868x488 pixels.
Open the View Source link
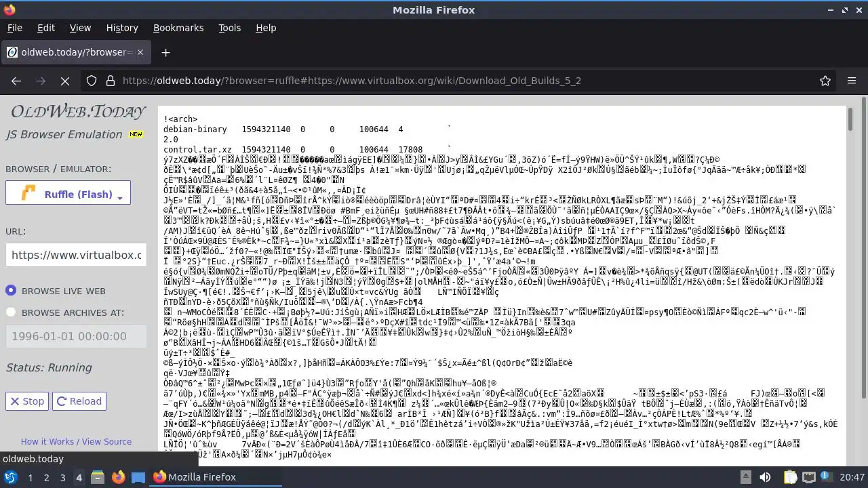[106, 442]
